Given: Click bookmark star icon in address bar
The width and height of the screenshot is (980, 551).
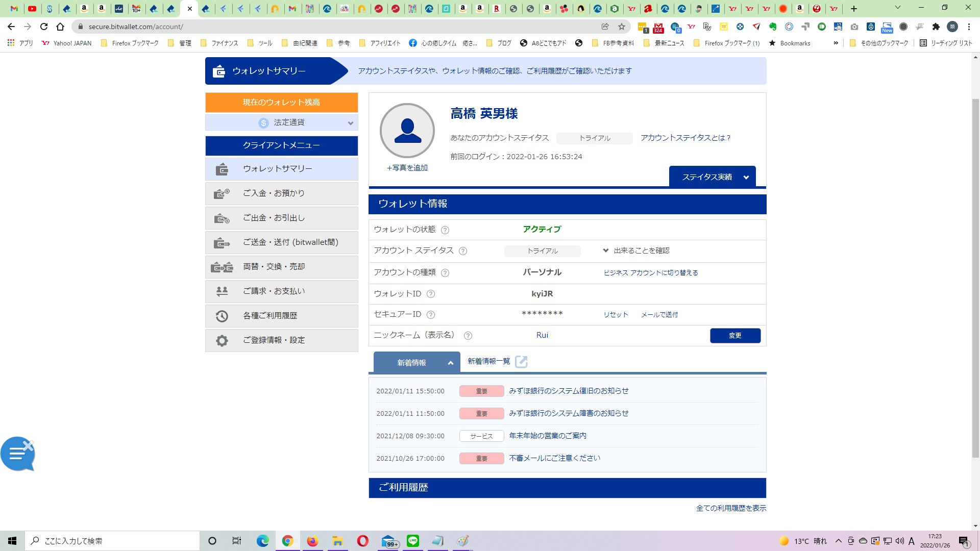Looking at the screenshot, I should [621, 27].
